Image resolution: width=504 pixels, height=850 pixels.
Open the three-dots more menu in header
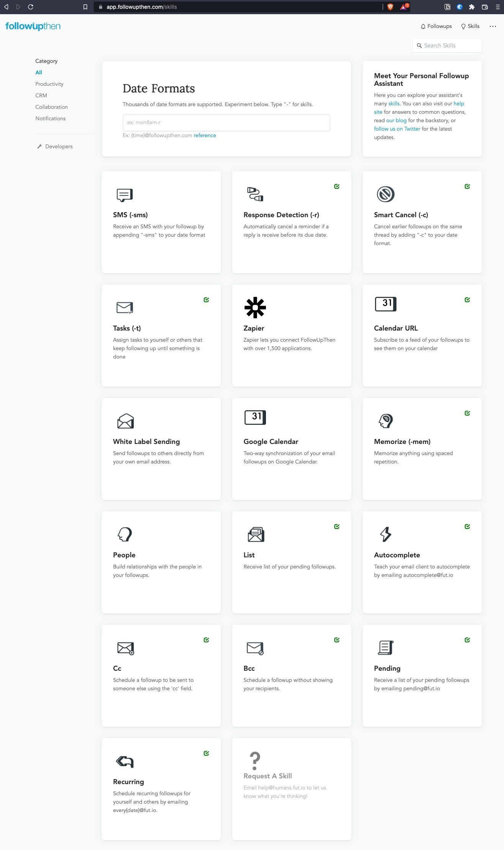click(x=493, y=26)
